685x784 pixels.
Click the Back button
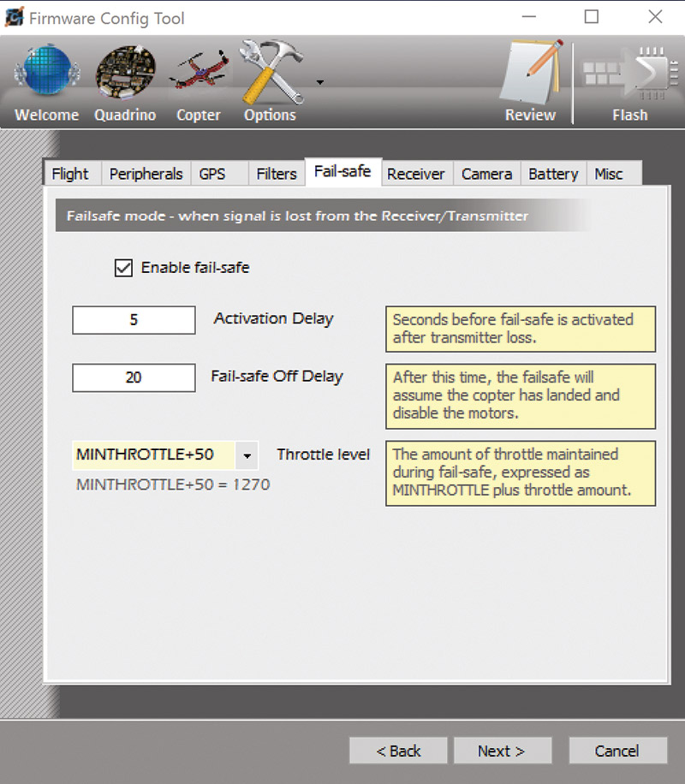point(398,751)
